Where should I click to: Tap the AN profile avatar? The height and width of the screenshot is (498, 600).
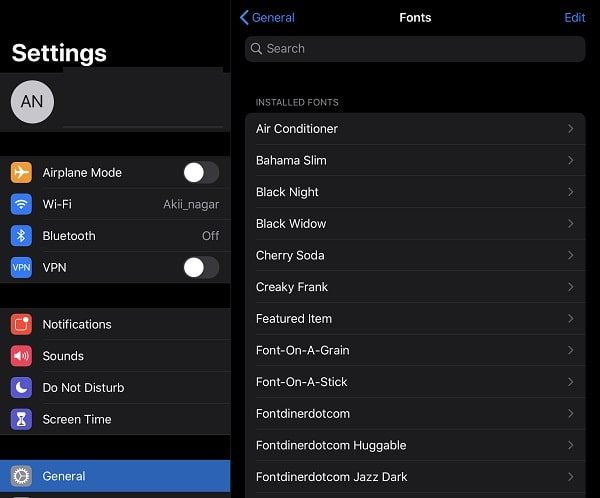32,102
